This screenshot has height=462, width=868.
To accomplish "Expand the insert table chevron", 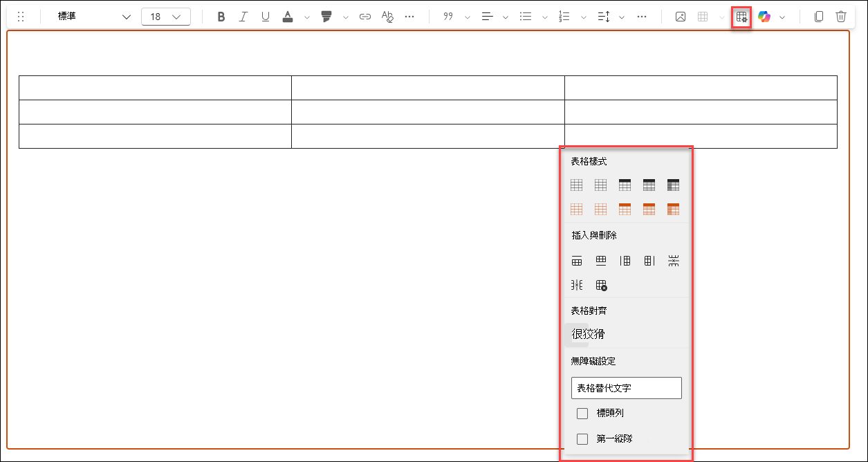I will point(721,17).
